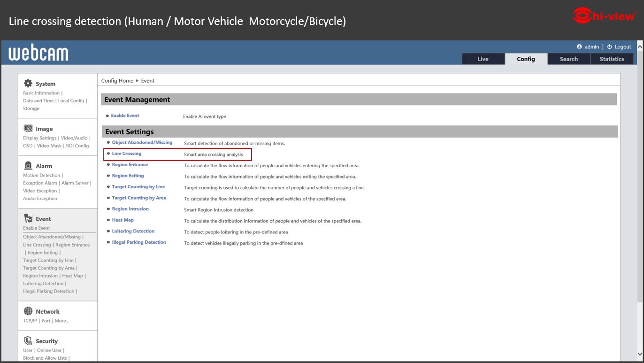Image resolution: width=644 pixels, height=363 pixels.
Task: Switch to the Live tab
Action: pyautogui.click(x=483, y=59)
